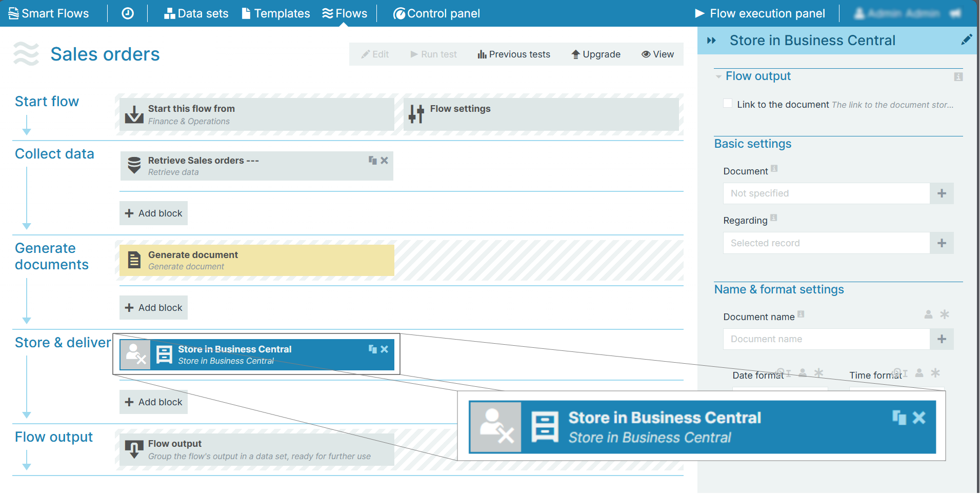
Task: Select the Flows menu item
Action: click(x=345, y=13)
